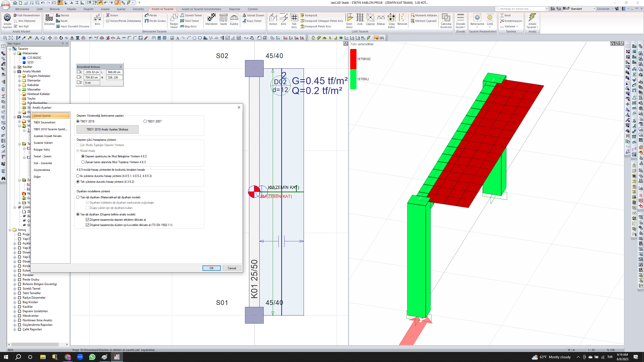Expand the Kesitler tree node
The width and height of the screenshot is (644, 362).
(15, 67)
